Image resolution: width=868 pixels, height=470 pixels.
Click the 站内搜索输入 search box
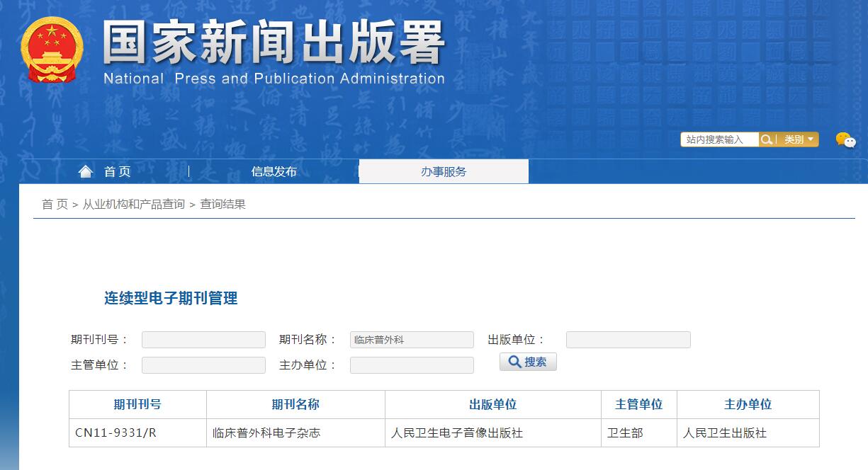click(719, 139)
